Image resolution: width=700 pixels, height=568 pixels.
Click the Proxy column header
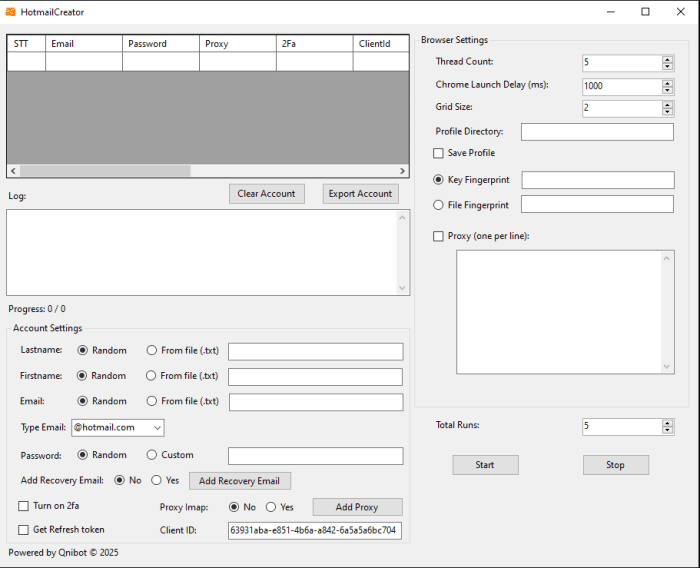coord(238,44)
